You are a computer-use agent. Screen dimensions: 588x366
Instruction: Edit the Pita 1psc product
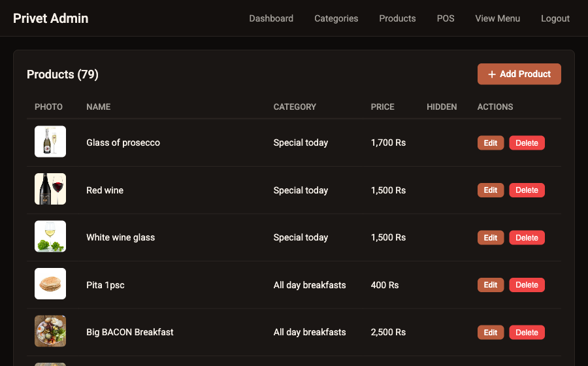point(490,285)
